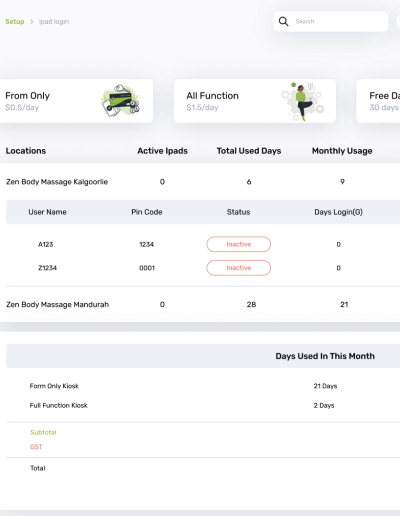Viewport: 400px width, 516px height.
Task: Open the Free Days 30 days card
Action: tap(378, 101)
